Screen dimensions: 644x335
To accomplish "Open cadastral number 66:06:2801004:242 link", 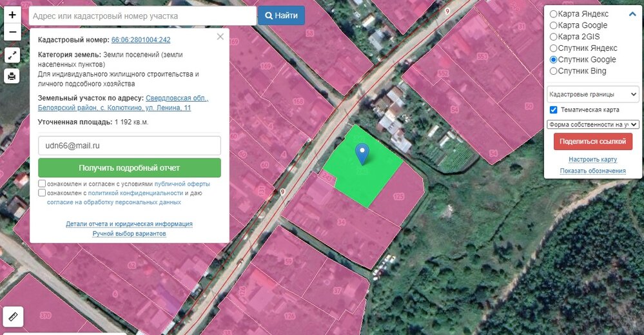I will pyautogui.click(x=141, y=40).
